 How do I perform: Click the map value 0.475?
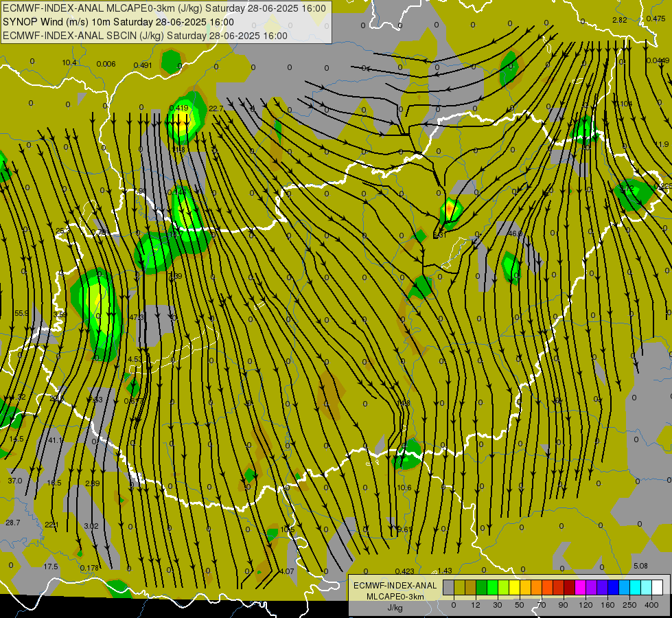tap(656, 19)
